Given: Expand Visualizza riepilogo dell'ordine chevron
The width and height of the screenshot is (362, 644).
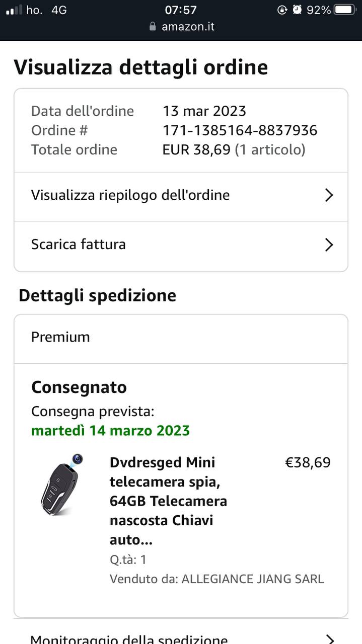Looking at the screenshot, I should 329,195.
